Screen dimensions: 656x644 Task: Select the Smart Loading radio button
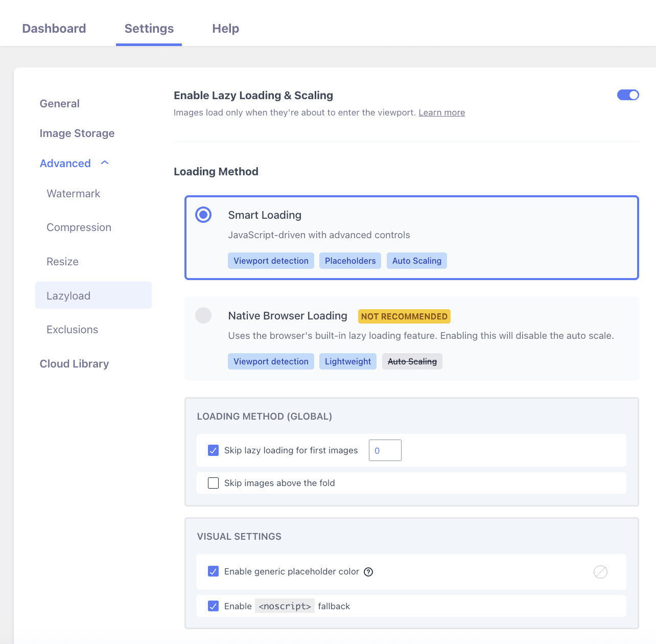tap(203, 215)
